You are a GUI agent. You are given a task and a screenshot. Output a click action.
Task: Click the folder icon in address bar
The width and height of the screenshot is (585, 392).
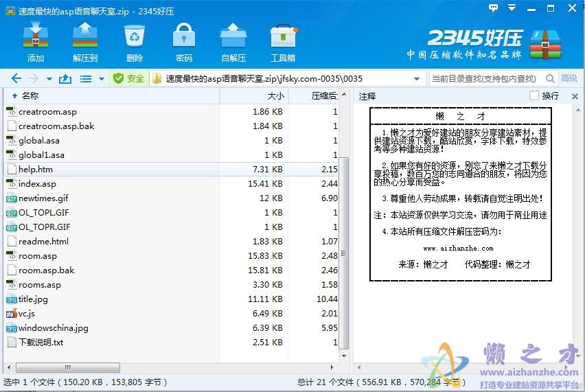(157, 78)
